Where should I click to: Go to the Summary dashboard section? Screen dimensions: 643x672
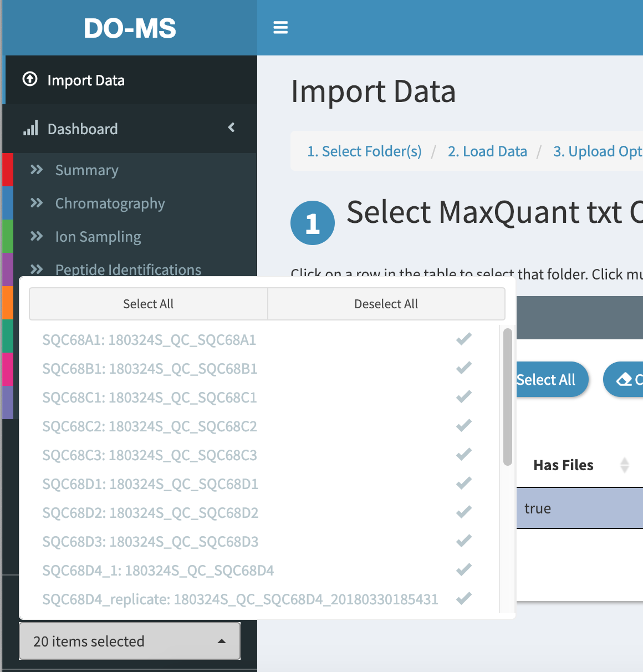coord(86,170)
